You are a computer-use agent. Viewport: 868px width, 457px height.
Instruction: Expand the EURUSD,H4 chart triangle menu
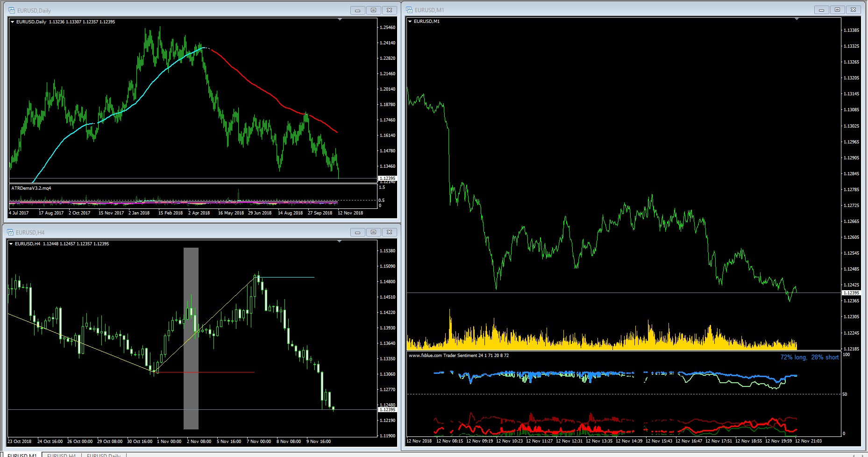pos(11,243)
